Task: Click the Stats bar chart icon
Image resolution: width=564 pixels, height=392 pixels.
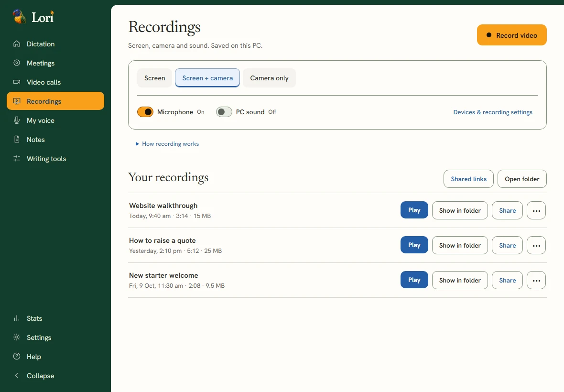Action: click(17, 318)
